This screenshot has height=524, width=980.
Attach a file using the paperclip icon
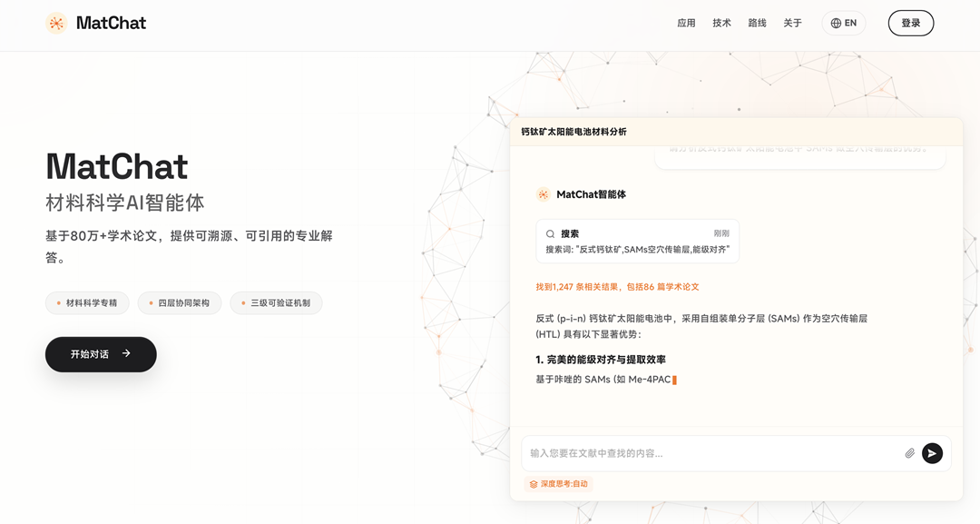click(x=909, y=453)
